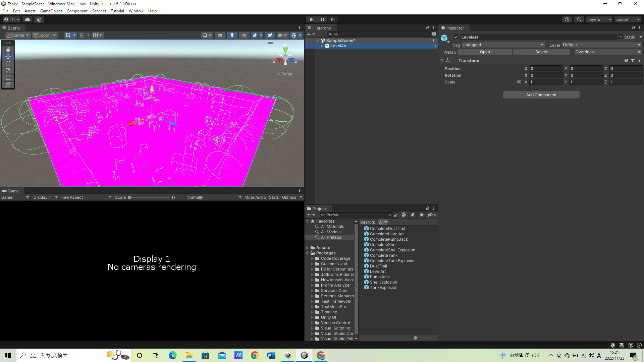Select the Hand pan tool

[x=8, y=49]
